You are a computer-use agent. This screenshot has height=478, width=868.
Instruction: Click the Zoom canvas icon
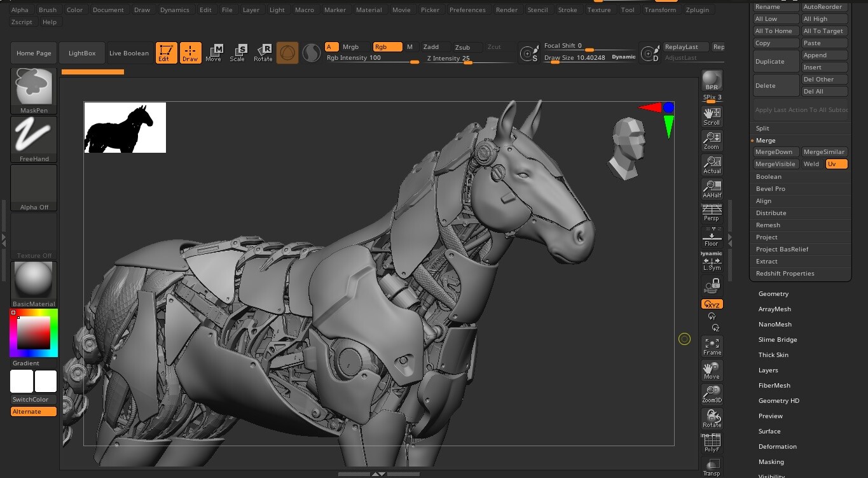tap(712, 141)
